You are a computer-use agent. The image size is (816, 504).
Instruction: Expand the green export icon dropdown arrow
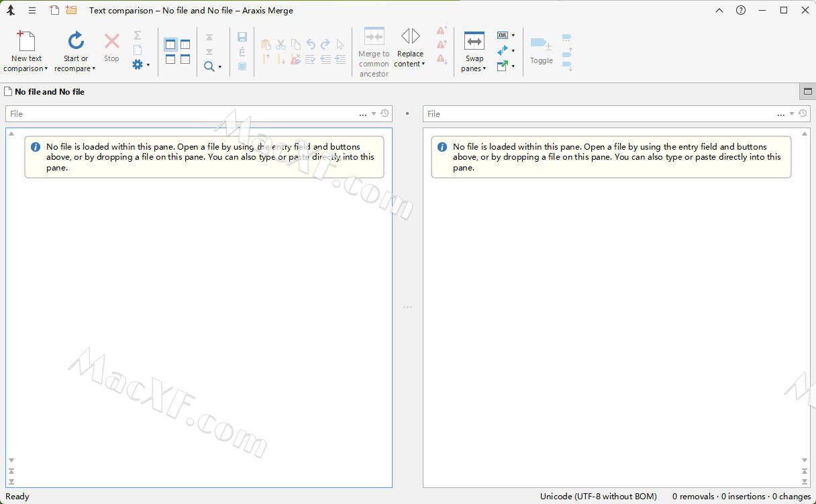click(x=513, y=66)
